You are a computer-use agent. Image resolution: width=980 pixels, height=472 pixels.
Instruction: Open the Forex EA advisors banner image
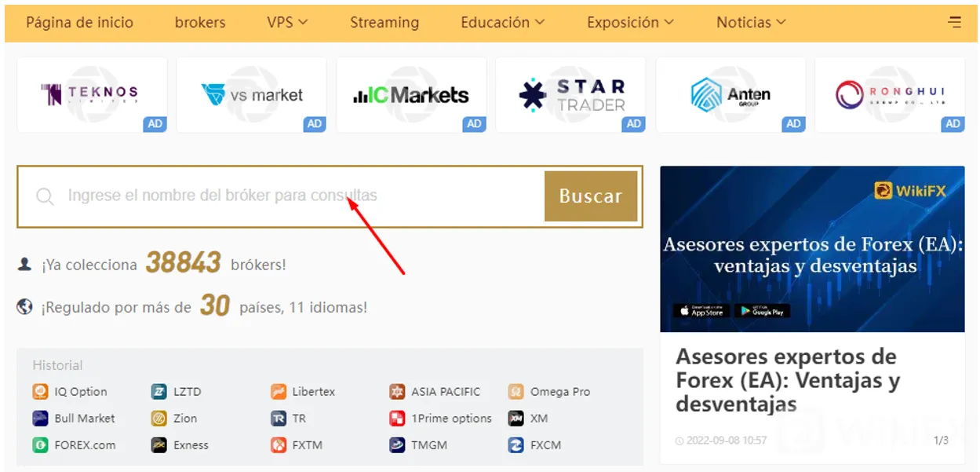(812, 249)
